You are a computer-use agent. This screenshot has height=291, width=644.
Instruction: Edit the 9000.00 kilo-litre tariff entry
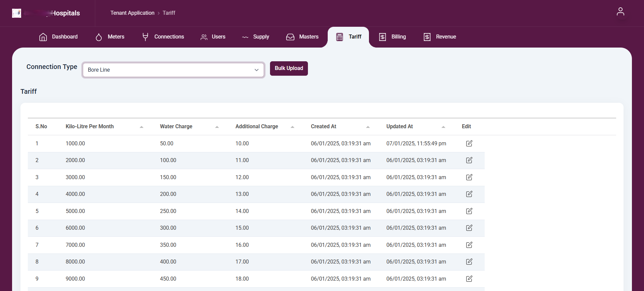point(469,279)
